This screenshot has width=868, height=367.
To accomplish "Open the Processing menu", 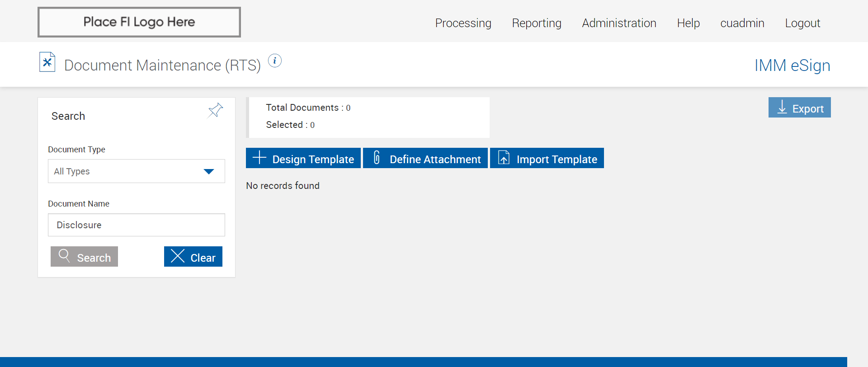I will [463, 23].
